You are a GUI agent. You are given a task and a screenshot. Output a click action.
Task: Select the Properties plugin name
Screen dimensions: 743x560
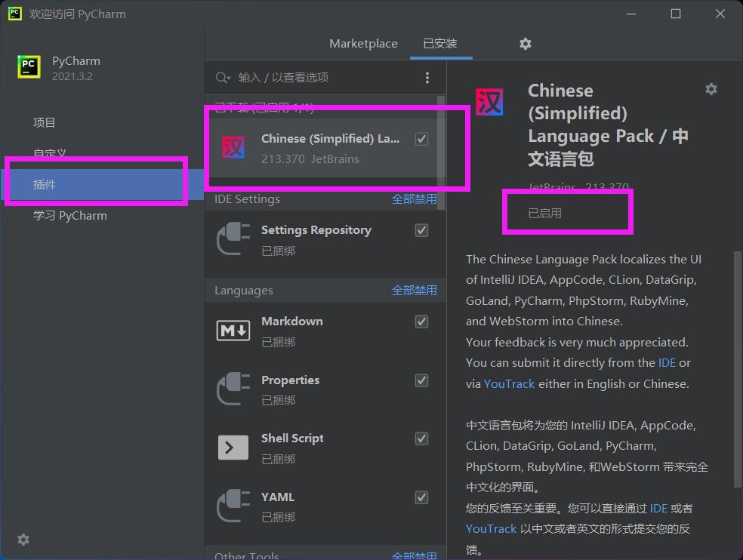290,380
